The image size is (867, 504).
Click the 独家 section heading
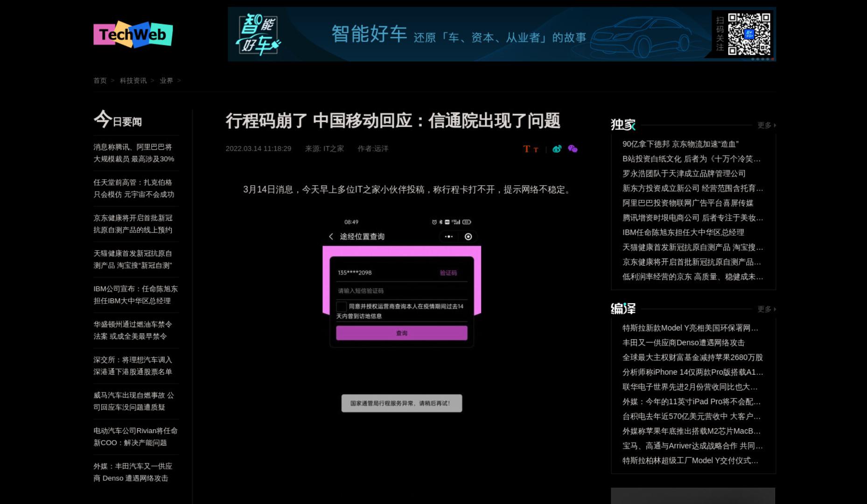(x=623, y=124)
